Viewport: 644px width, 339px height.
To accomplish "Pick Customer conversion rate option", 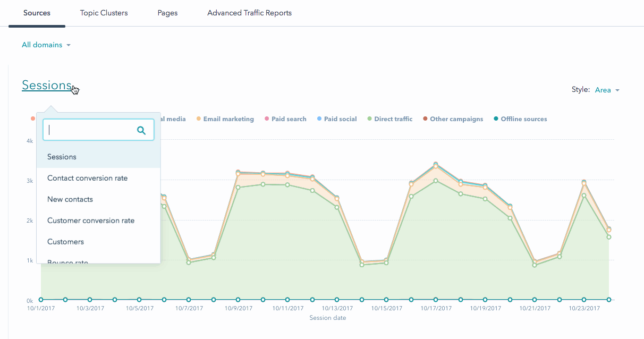I will pyautogui.click(x=91, y=221).
